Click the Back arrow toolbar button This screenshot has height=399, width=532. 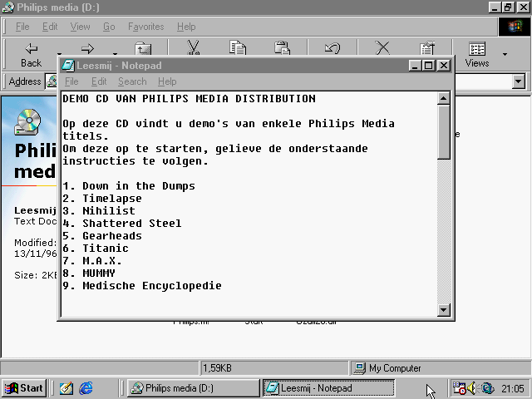[x=31, y=53]
